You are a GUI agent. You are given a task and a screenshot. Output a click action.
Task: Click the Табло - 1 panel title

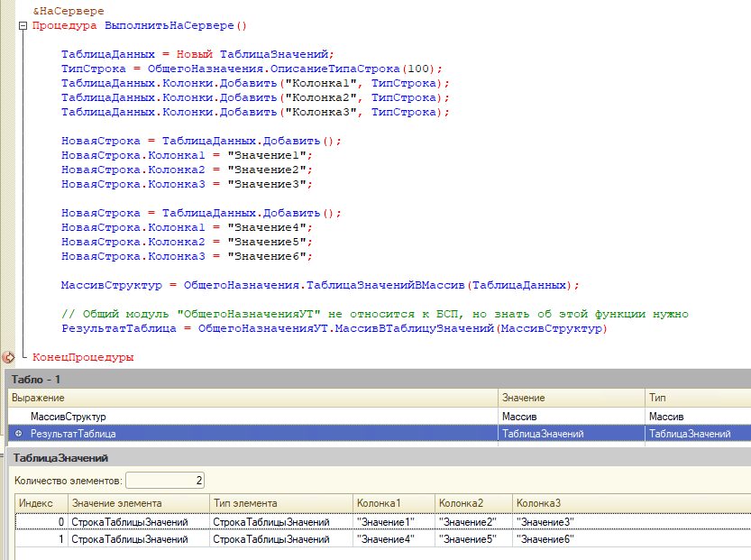[x=32, y=380]
